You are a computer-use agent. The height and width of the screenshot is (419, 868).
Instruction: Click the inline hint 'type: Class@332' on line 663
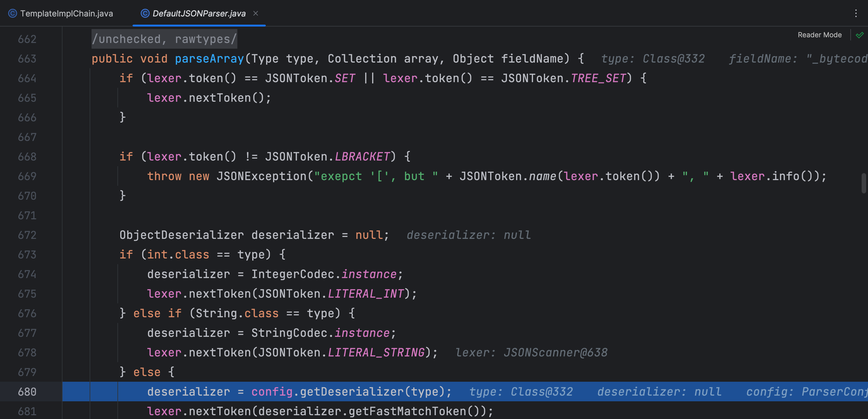pyautogui.click(x=653, y=59)
